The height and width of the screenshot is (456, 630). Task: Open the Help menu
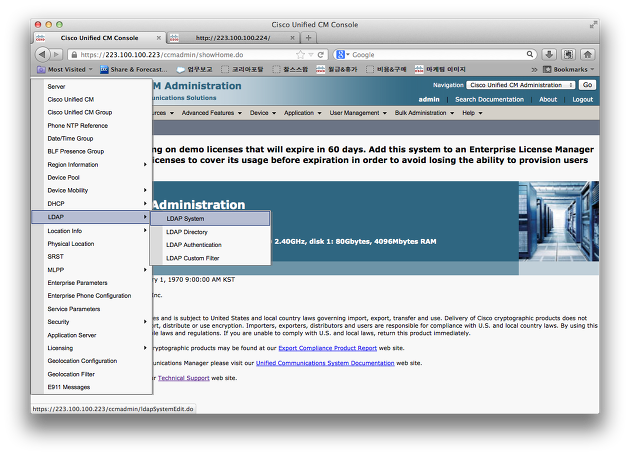point(472,113)
